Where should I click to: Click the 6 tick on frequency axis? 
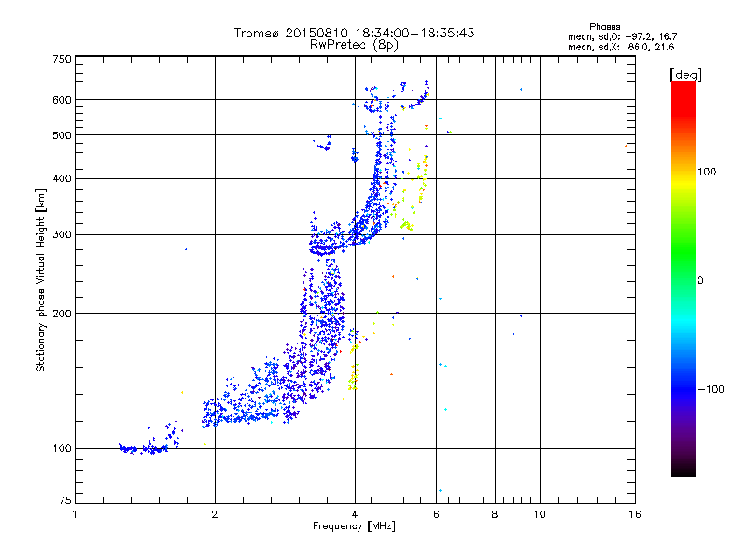[436, 514]
